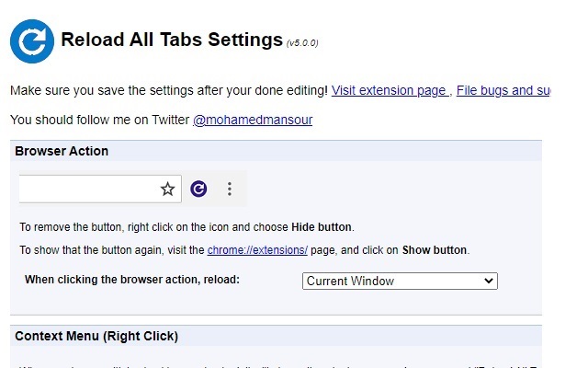Follow the File bugs link
This screenshot has height=368, width=588.
click(503, 90)
